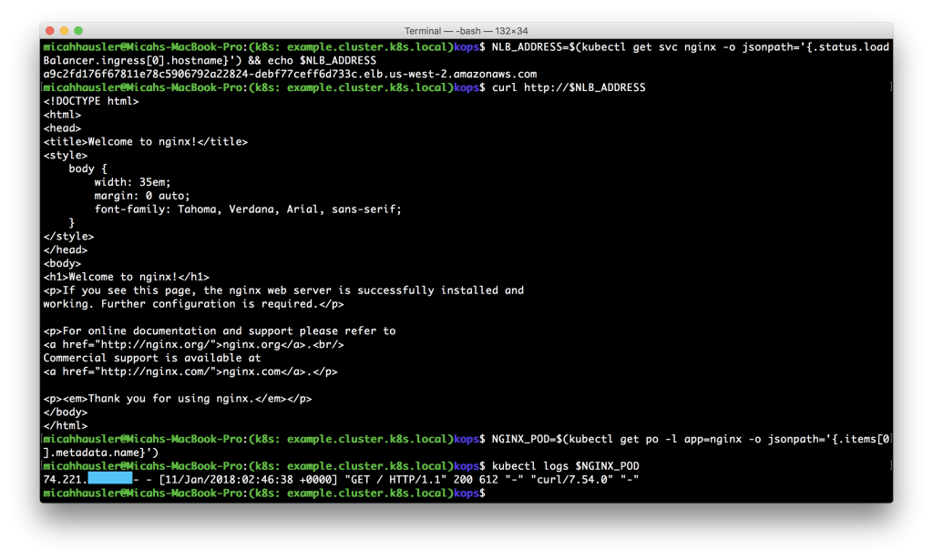Click the 'margin: 0 auto;' line
The width and height of the screenshot is (933, 560).
click(x=141, y=196)
